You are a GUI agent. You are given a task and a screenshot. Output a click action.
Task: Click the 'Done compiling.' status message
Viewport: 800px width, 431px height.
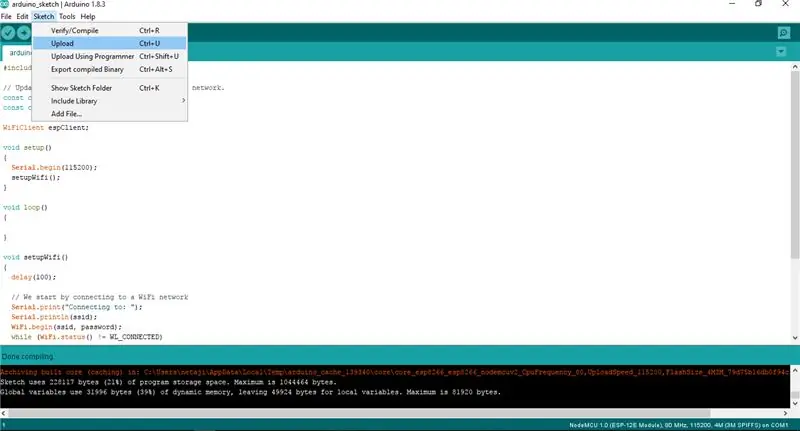[28, 357]
